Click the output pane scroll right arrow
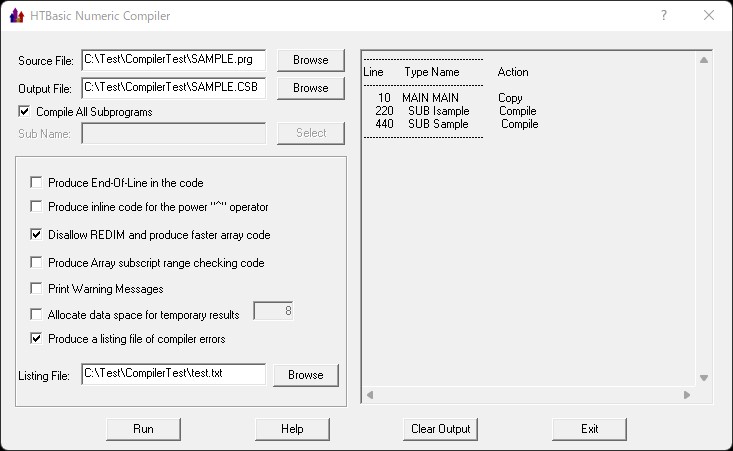 [x=687, y=395]
